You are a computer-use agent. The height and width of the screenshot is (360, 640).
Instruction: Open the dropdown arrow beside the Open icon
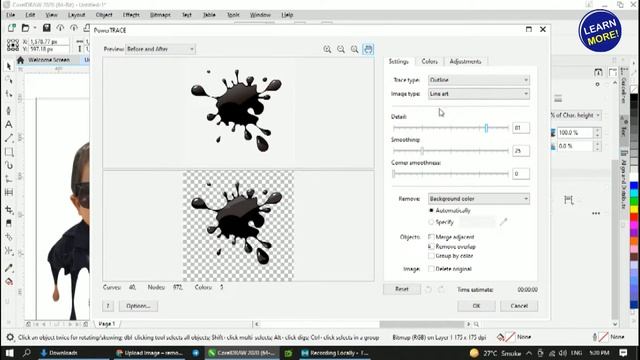point(35,28)
